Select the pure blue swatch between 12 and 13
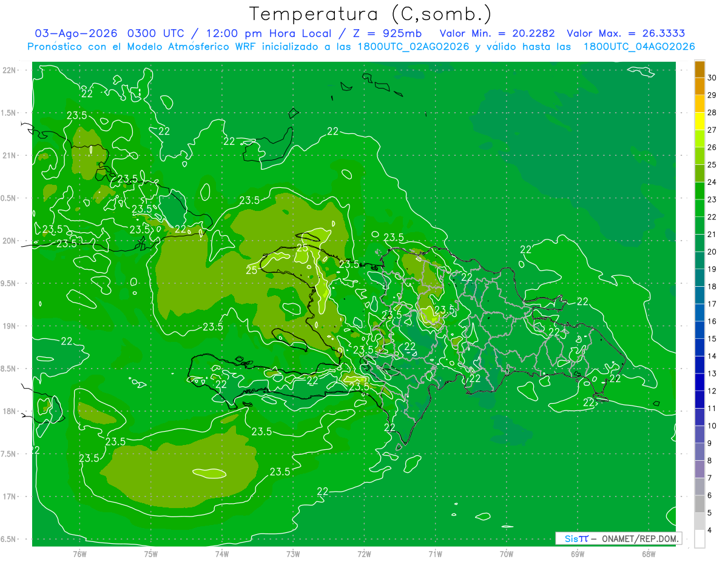This screenshot has width=728, height=562. click(699, 382)
